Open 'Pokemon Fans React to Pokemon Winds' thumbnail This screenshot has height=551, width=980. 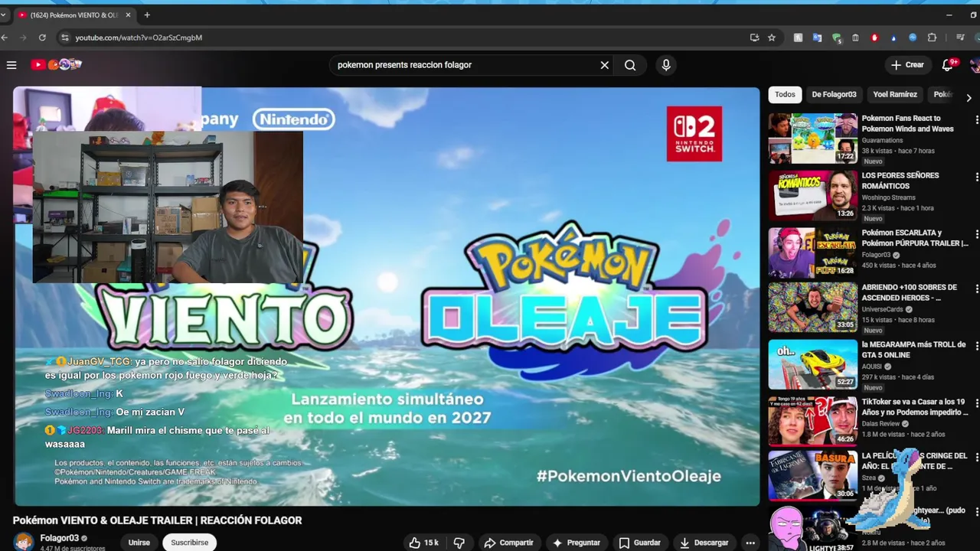[813, 139]
